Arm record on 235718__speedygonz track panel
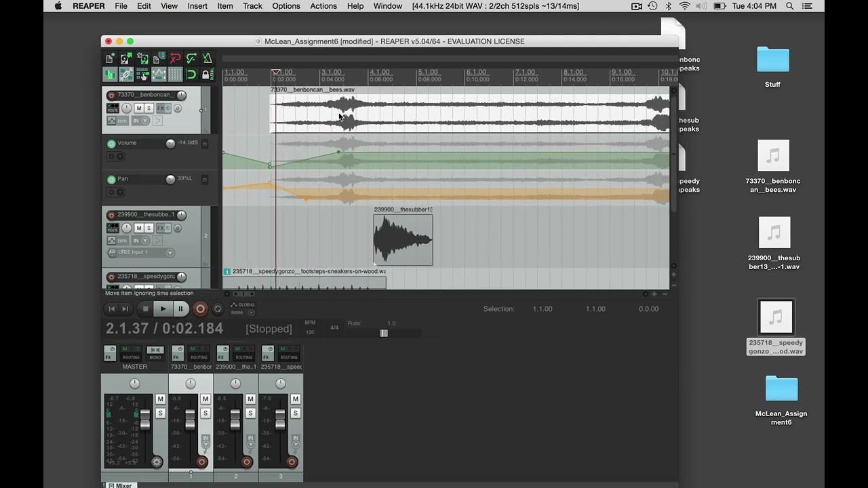Screen dimensions: 868x488 tap(111, 277)
